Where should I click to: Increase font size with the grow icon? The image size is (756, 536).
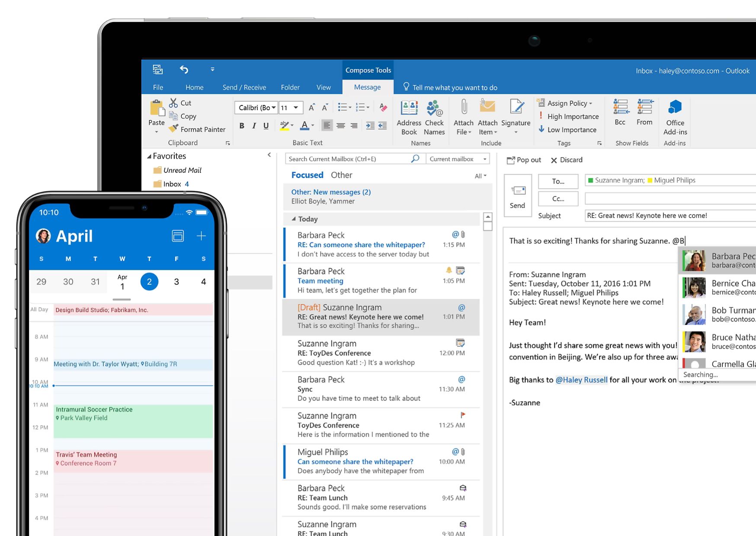pos(312,107)
